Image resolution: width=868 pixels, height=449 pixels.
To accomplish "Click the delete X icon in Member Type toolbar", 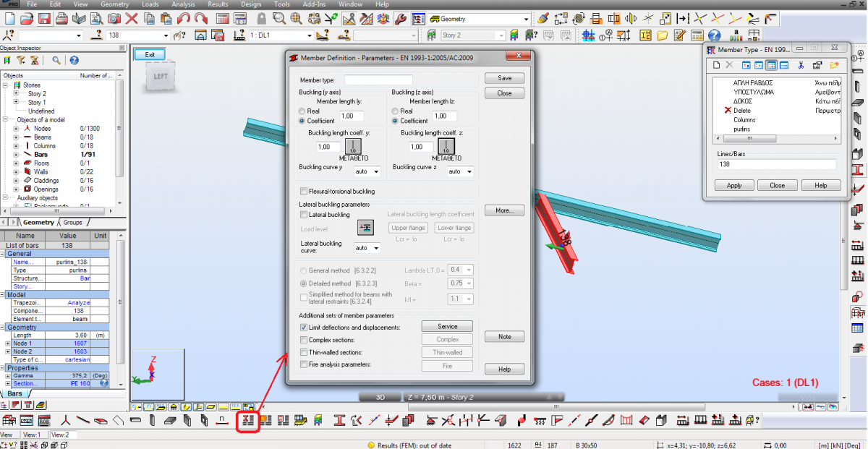I will pos(729,65).
